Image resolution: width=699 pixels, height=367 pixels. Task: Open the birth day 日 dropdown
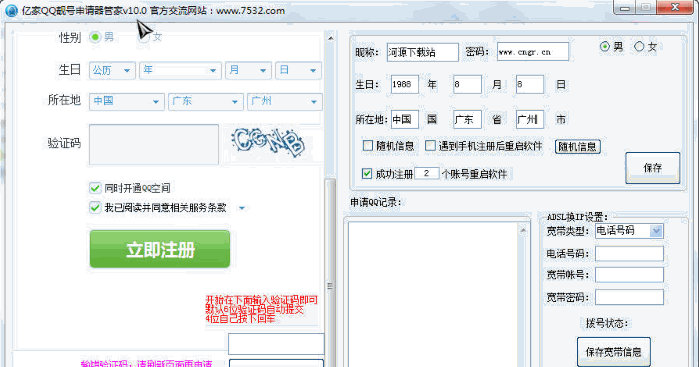298,70
